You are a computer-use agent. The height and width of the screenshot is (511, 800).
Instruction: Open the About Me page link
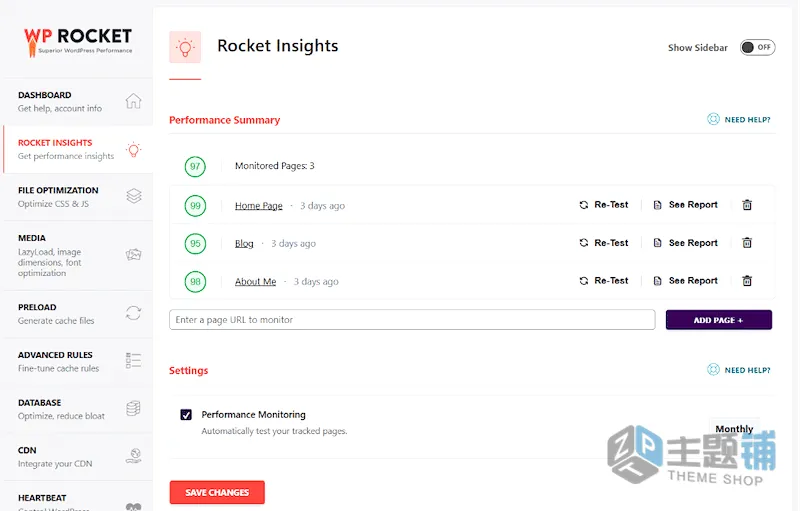[255, 282]
